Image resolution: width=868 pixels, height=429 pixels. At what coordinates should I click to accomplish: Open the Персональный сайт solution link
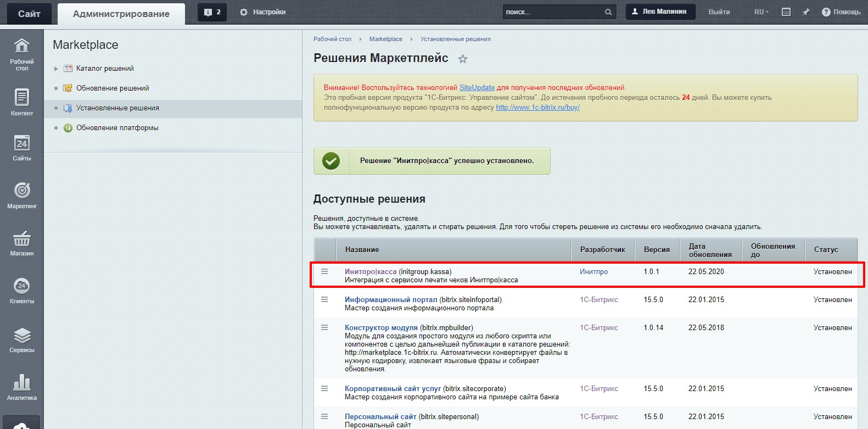(x=380, y=416)
